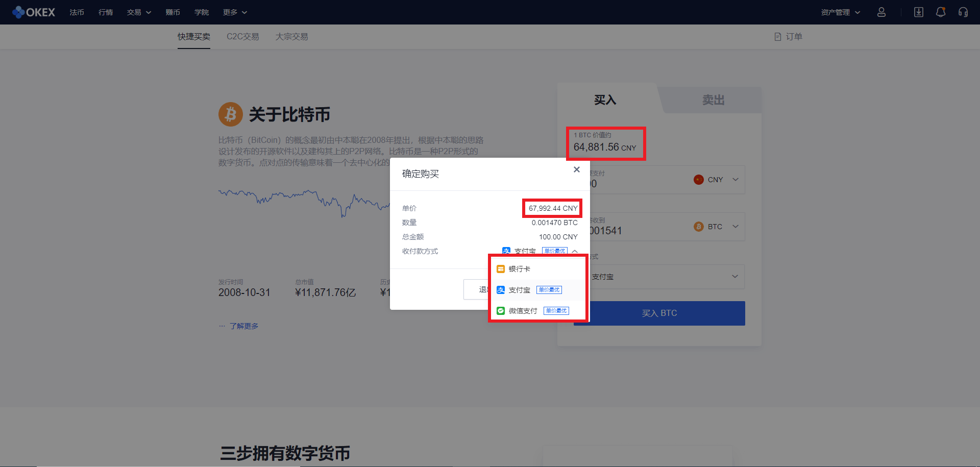This screenshot has height=467, width=980.
Task: Open customer support headset icon
Action: pyautogui.click(x=963, y=12)
